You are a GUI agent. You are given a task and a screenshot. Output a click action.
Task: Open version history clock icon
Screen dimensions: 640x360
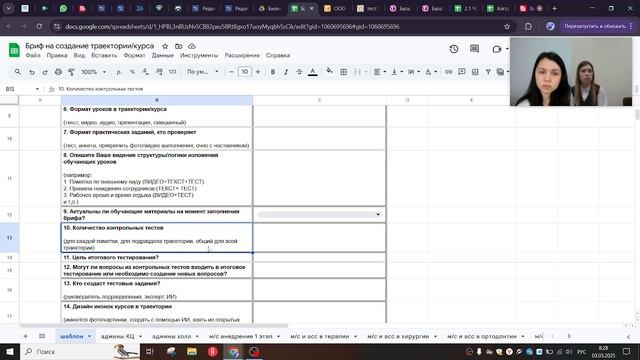point(454,49)
